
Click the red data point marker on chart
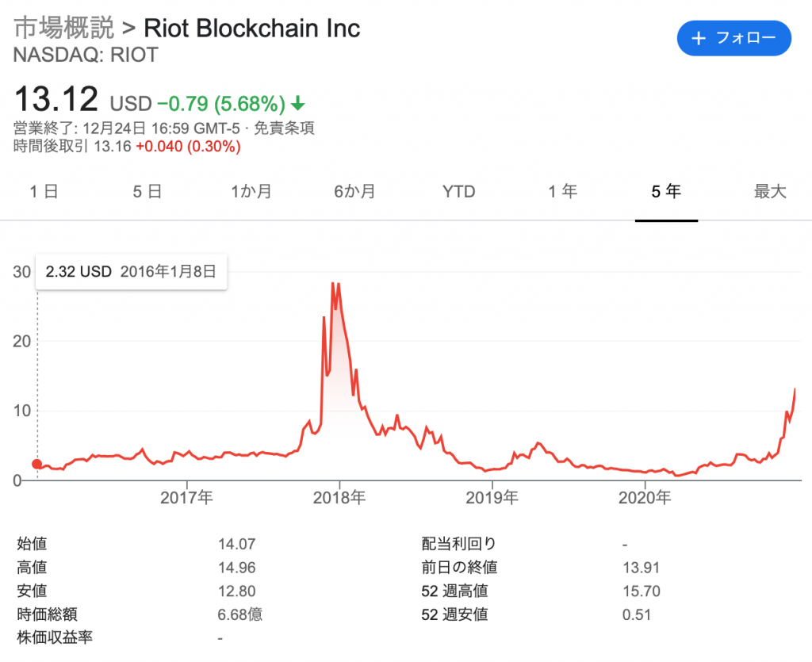(36, 464)
